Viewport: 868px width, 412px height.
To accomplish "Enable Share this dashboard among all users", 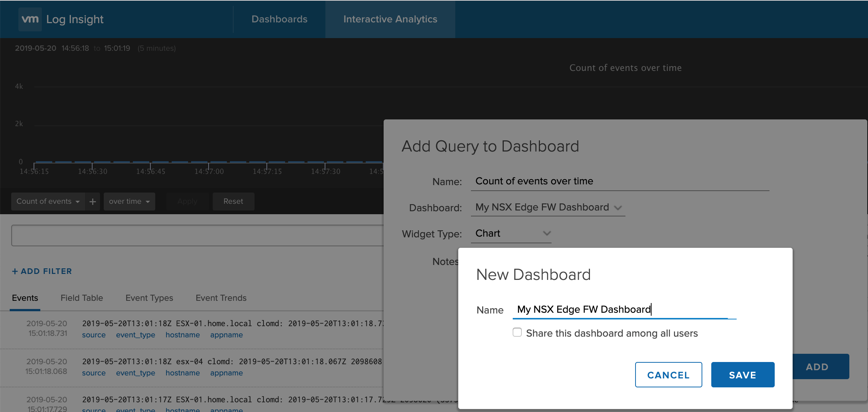I will [517, 333].
